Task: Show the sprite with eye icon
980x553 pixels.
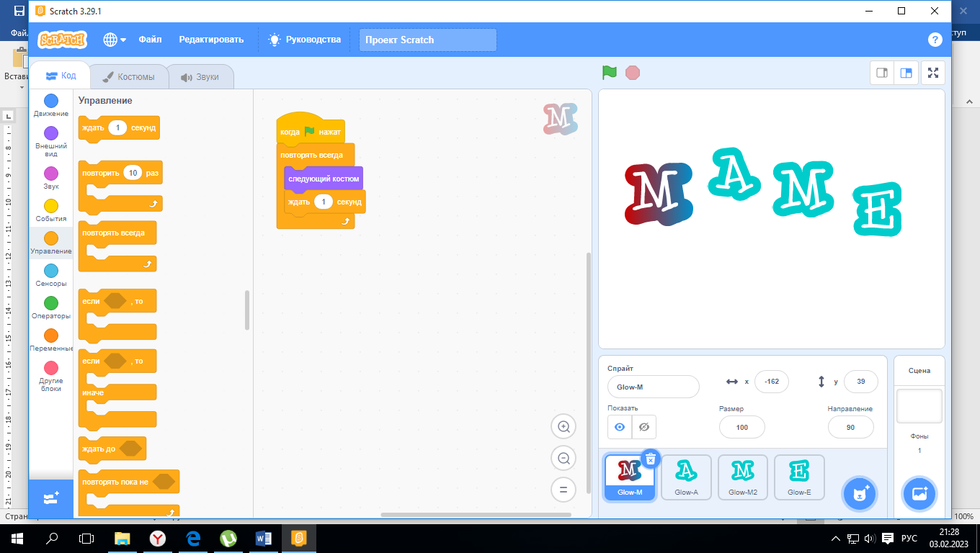Action: (620, 427)
